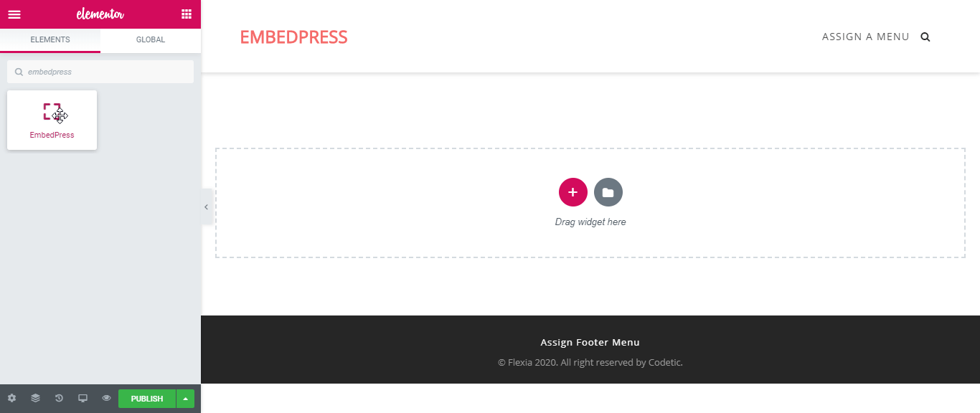Click Assign Footer Menu link
980x413 pixels.
click(x=590, y=343)
